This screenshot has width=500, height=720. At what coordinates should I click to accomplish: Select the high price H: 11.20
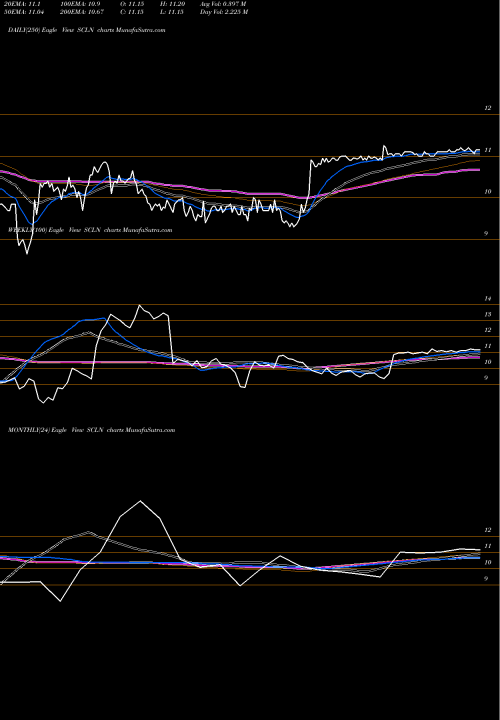(172, 4)
